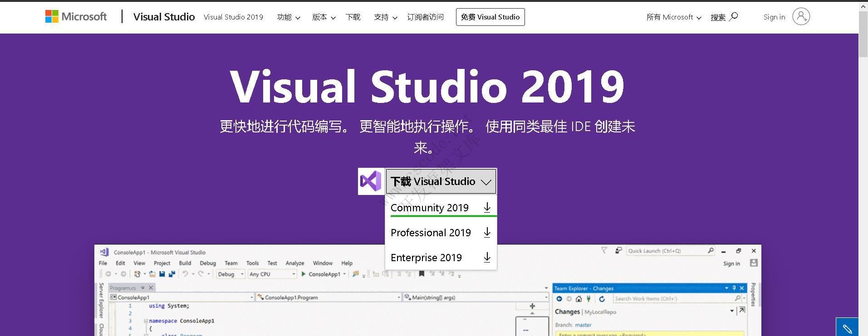The image size is (868, 336).
Task: Click the purple Visual Studio logo icon
Action: [371, 181]
